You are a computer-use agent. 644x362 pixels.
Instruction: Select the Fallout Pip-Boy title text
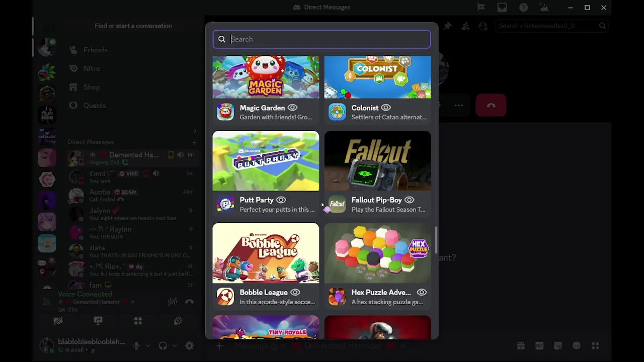(x=376, y=200)
